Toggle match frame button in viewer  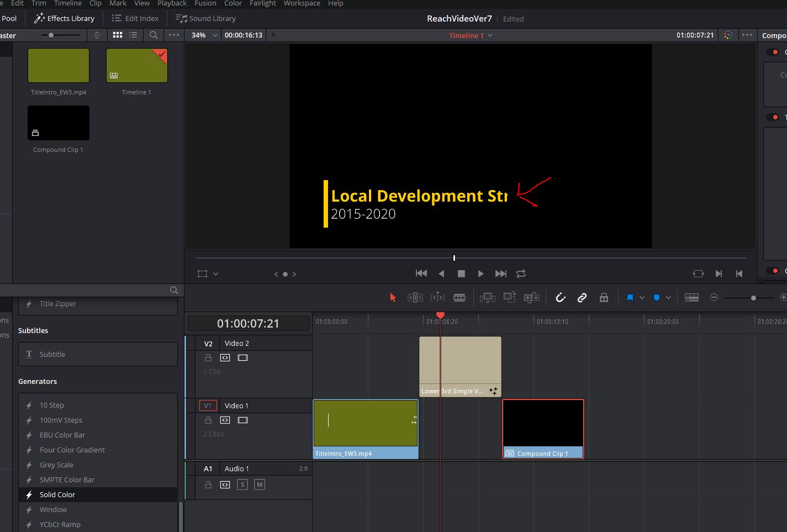(x=698, y=273)
